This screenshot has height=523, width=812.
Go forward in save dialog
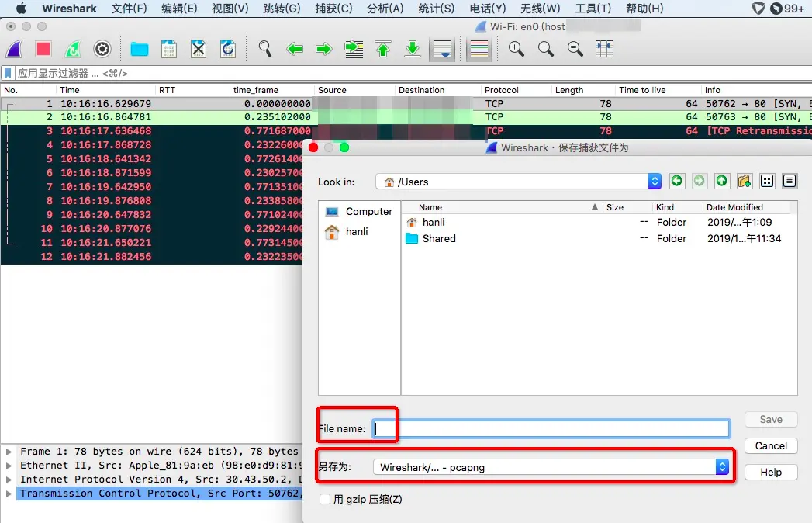point(699,181)
